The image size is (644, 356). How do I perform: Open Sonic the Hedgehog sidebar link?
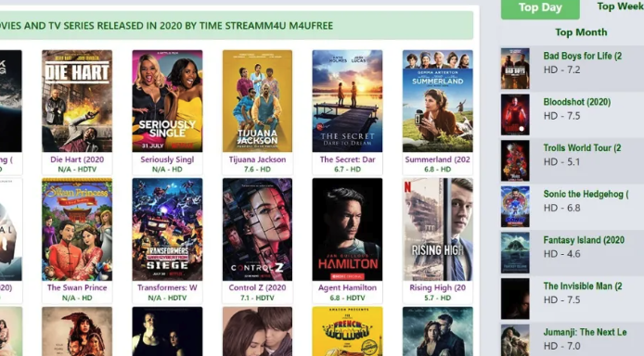pos(586,194)
